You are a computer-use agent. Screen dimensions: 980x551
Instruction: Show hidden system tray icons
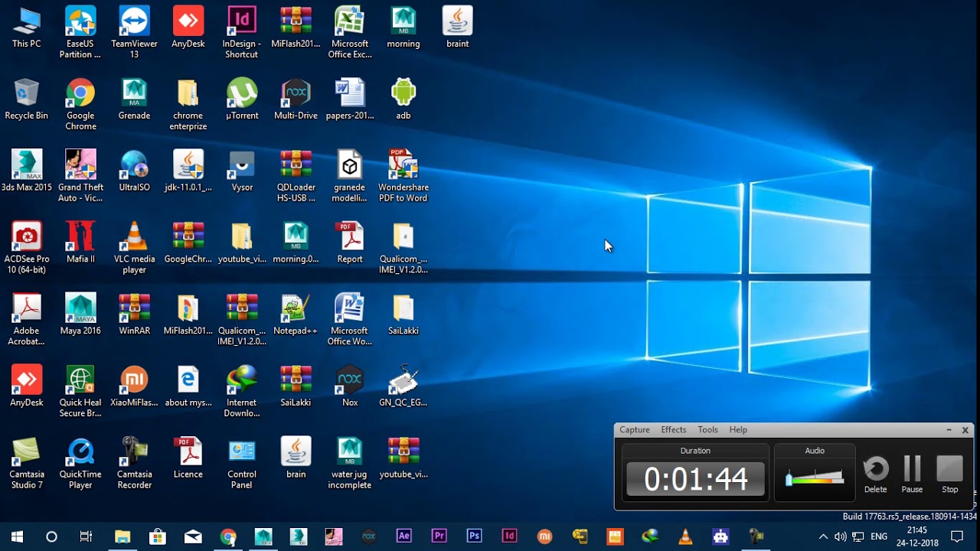point(823,536)
